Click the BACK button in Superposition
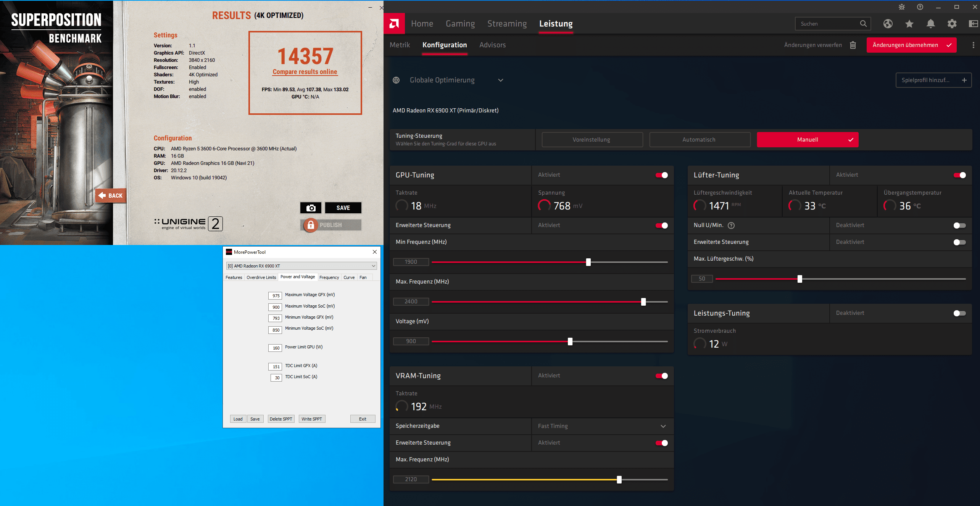980x506 pixels. click(111, 195)
